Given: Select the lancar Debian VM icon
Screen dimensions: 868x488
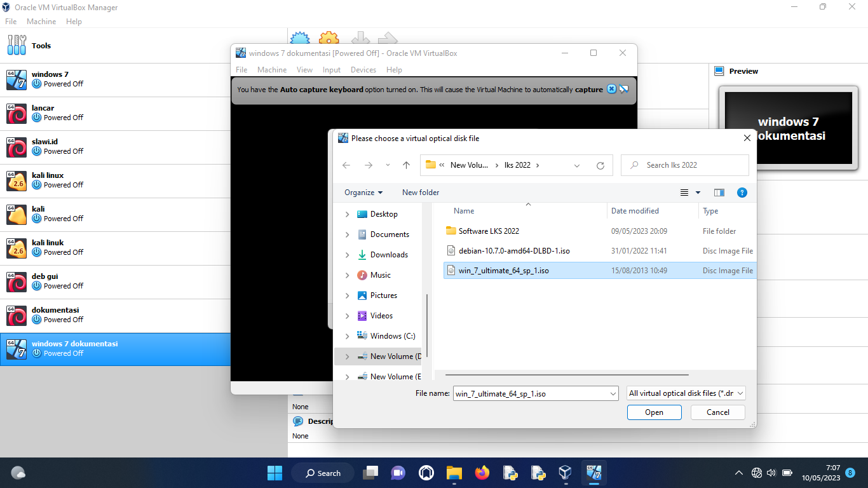Looking at the screenshot, I should coord(17,113).
